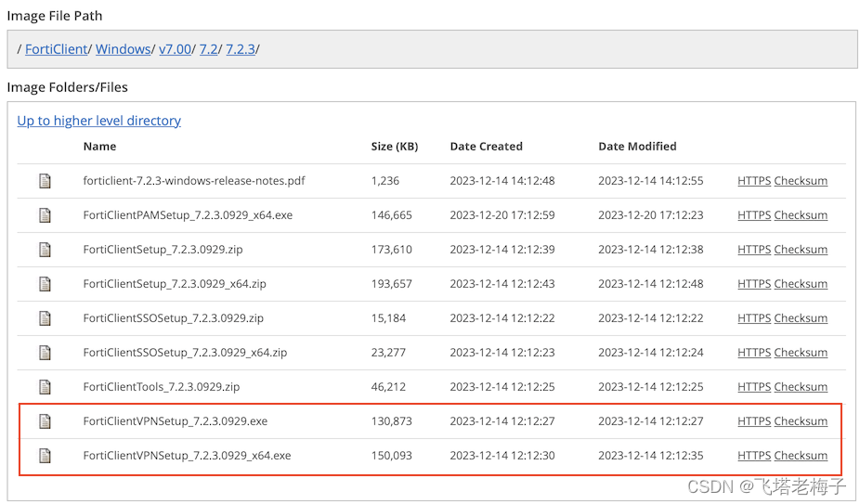Viewport: 860px width, 504px height.
Task: Click modified date 2023-12-14 12:12:35
Action: (x=650, y=456)
